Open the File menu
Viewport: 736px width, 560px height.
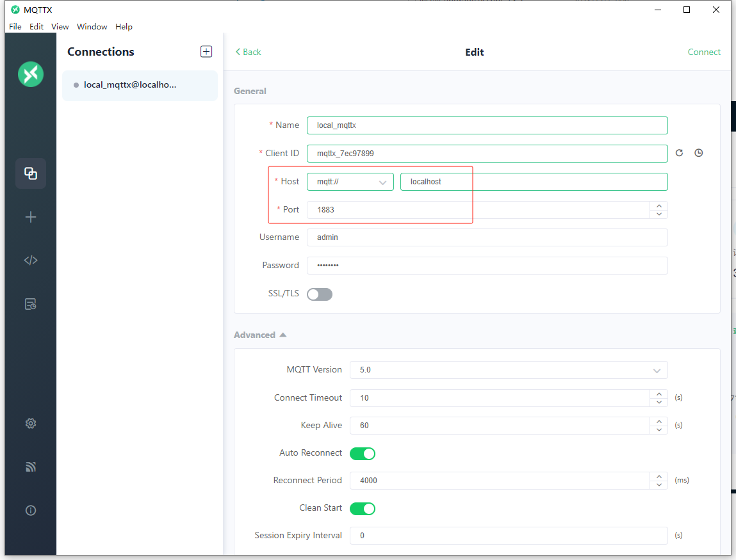15,27
